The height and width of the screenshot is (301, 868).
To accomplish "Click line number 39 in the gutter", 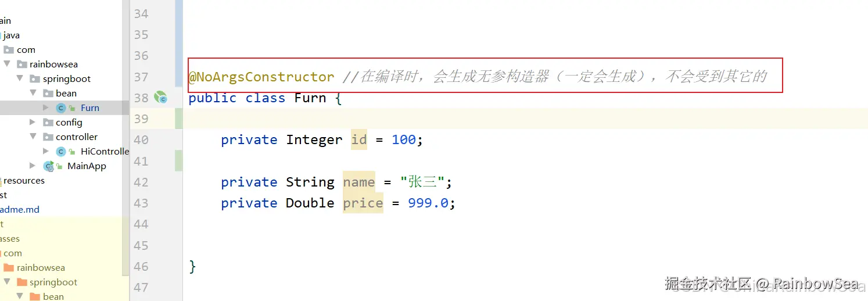I will [141, 119].
